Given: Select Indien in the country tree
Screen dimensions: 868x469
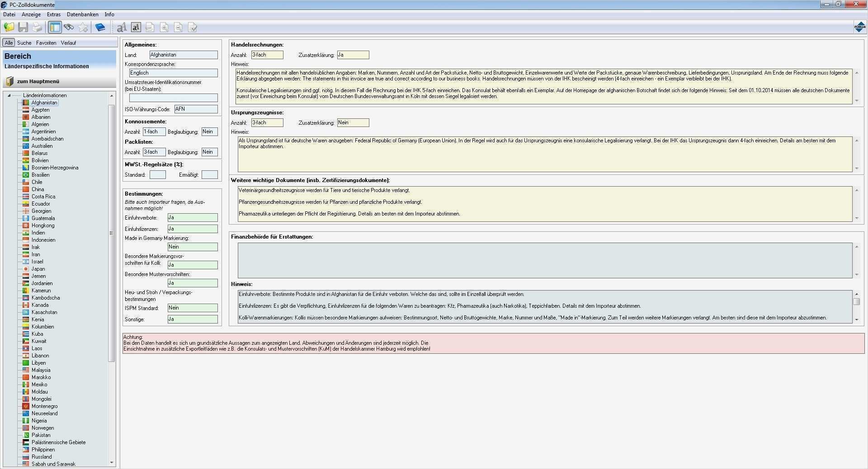Looking at the screenshot, I should click(38, 233).
